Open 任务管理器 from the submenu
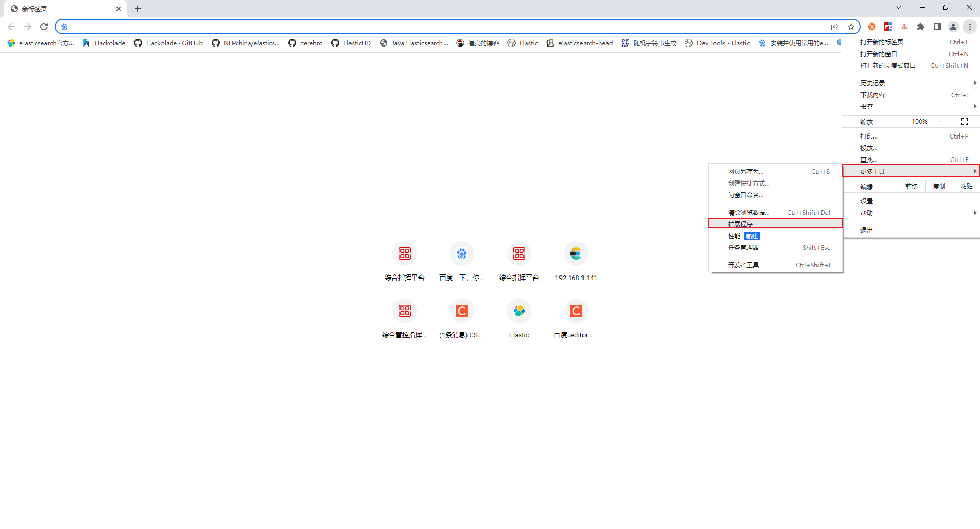Viewport: 980px width, 529px height. (743, 247)
